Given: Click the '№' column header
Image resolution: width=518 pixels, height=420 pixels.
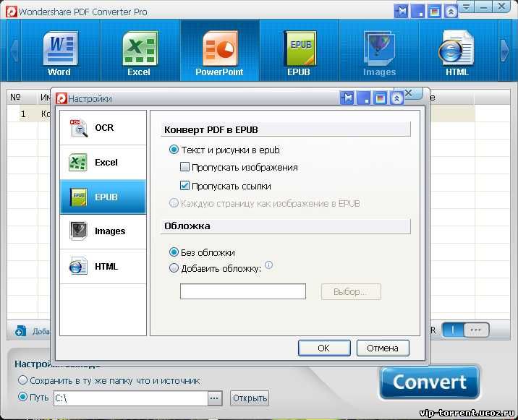Looking at the screenshot, I should pyautogui.click(x=15, y=98).
